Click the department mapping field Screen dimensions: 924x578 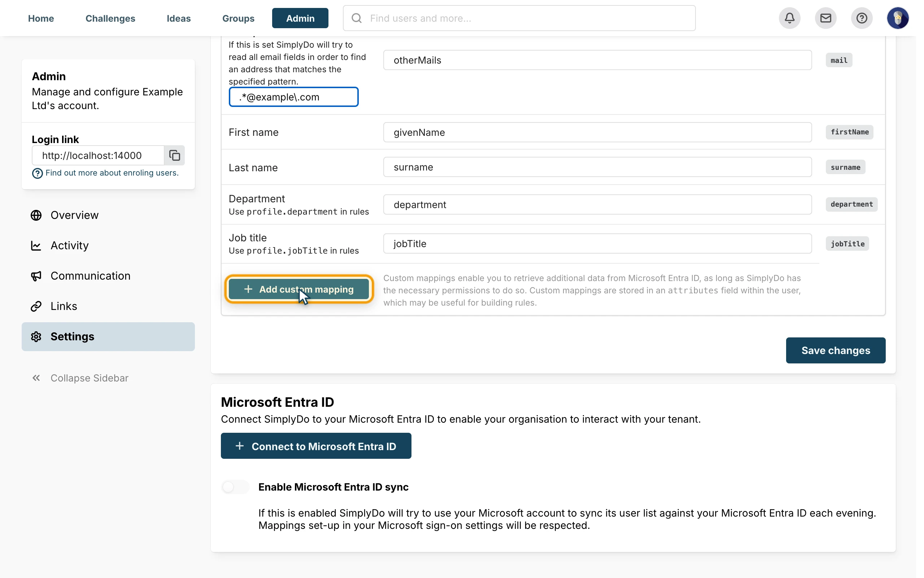click(597, 204)
